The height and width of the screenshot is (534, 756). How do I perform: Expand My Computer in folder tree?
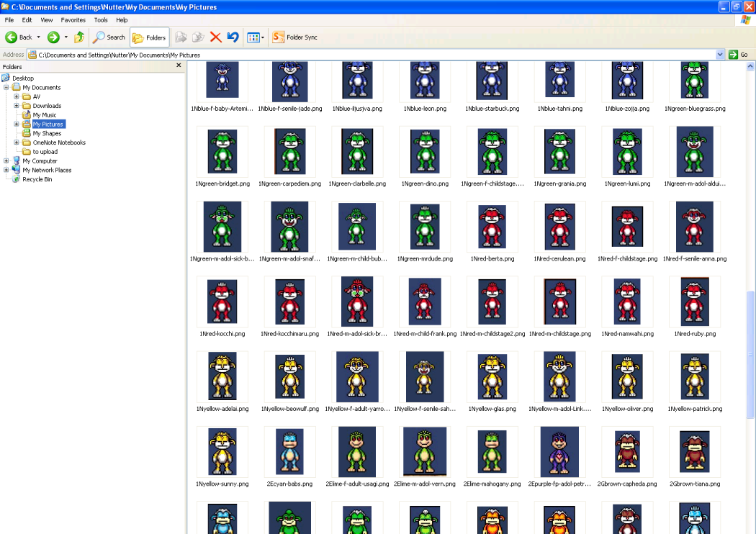6,161
